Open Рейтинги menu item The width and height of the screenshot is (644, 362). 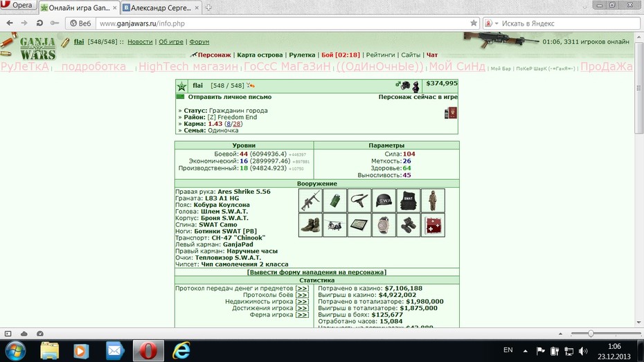click(380, 55)
